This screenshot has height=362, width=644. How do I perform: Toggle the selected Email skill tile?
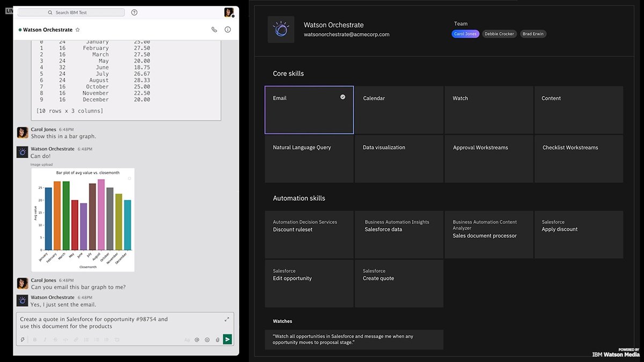[x=309, y=110]
